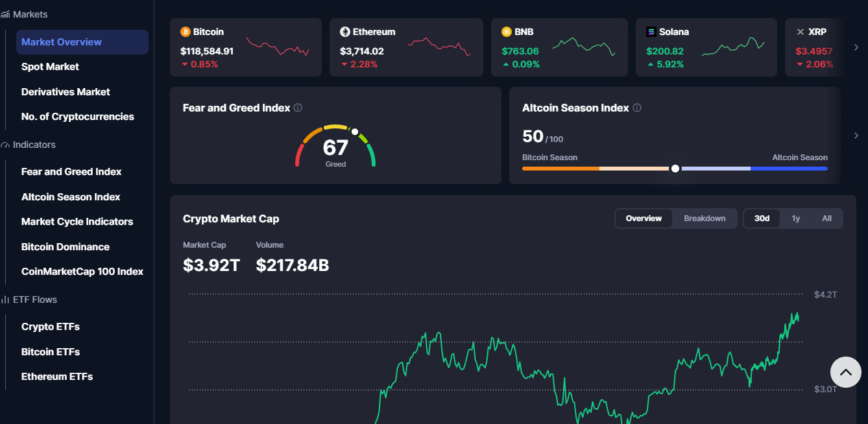Open the Solana price card sparkline
Screen dimensions: 868x424
click(733, 47)
